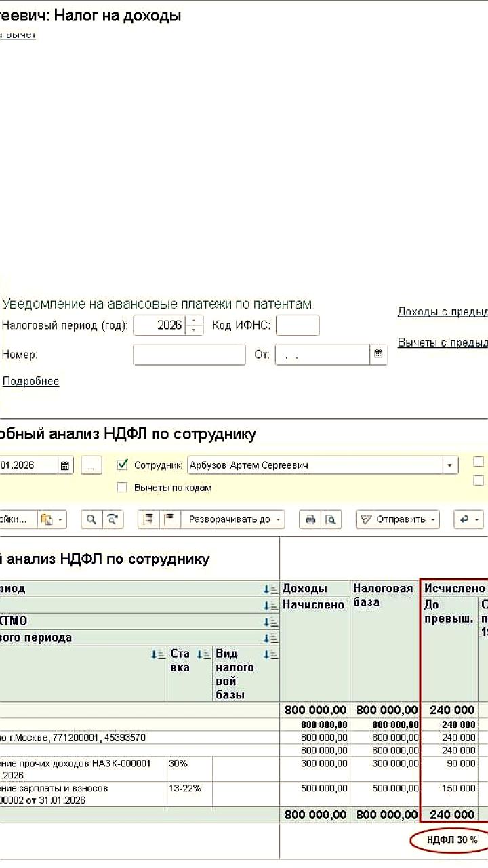Open calendar for notification 'От' date
The height and width of the screenshot is (868, 488).
click(378, 354)
